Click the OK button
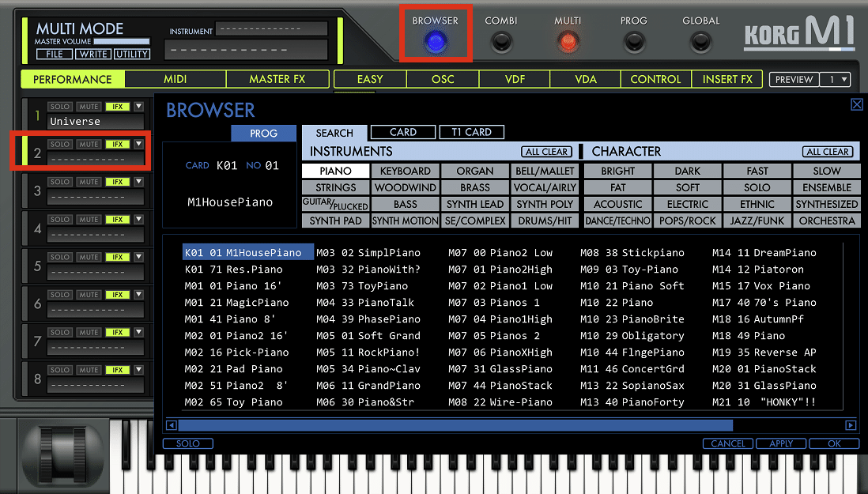 (834, 443)
